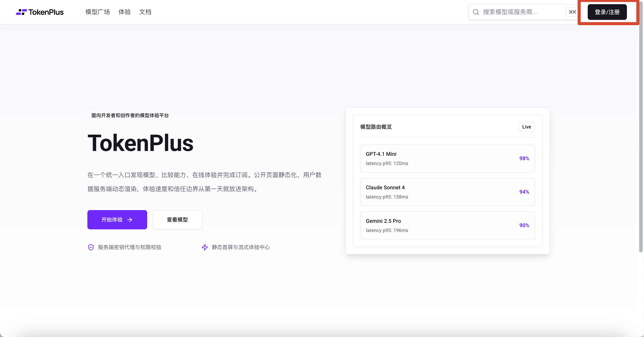Click the search magnifier icon
The width and height of the screenshot is (644, 337).
[x=476, y=12]
